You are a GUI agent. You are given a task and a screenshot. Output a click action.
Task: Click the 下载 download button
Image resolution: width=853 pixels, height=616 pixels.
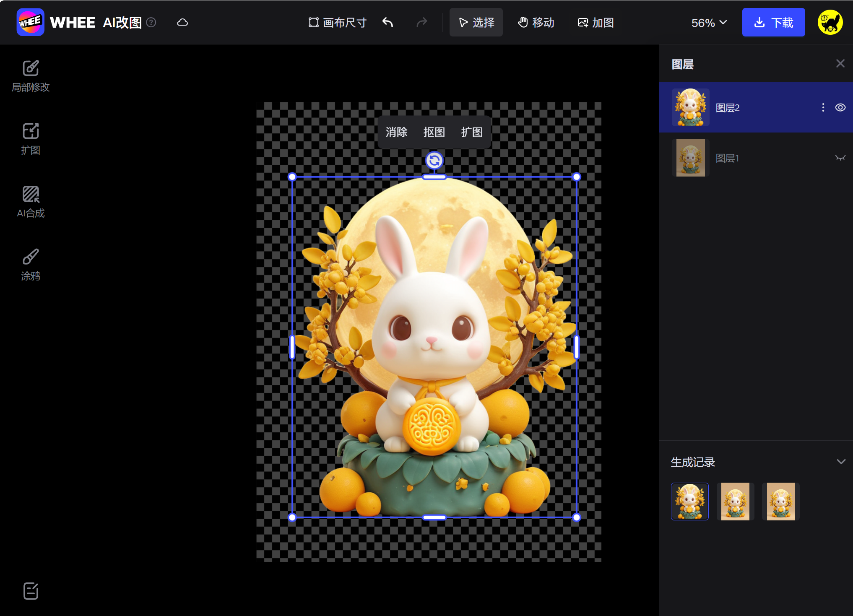(773, 22)
